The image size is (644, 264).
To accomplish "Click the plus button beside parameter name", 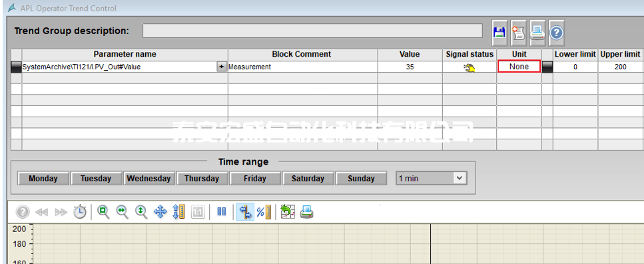I will tap(221, 67).
